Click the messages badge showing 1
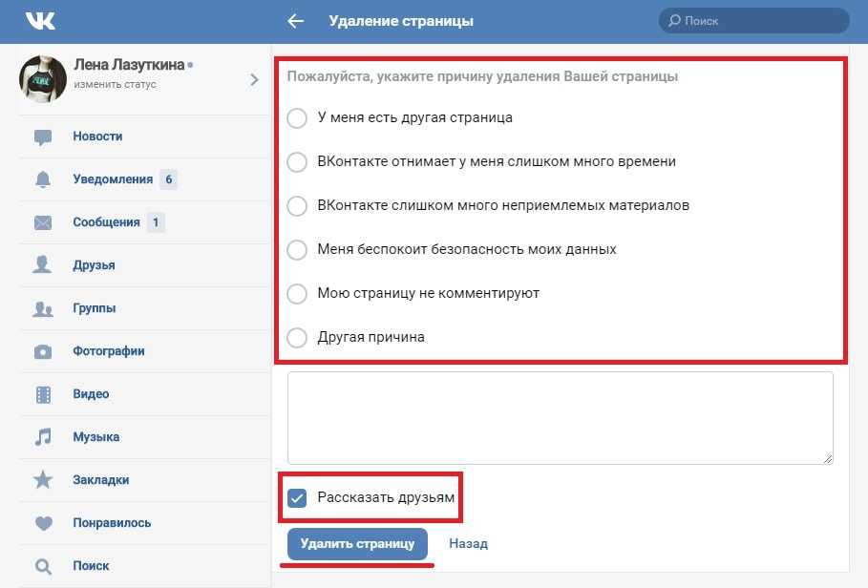 tap(156, 222)
